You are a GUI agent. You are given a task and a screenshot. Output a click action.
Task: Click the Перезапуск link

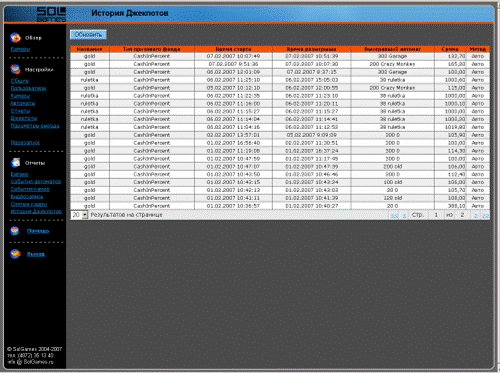[25, 143]
